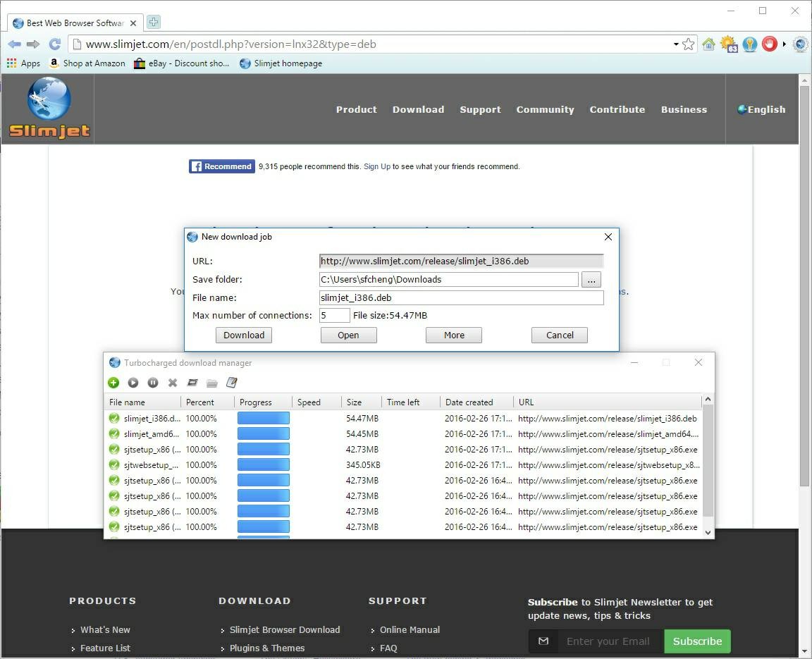The width and height of the screenshot is (812, 659).
Task: Bookmark the page with the star icon
Action: 689,44
